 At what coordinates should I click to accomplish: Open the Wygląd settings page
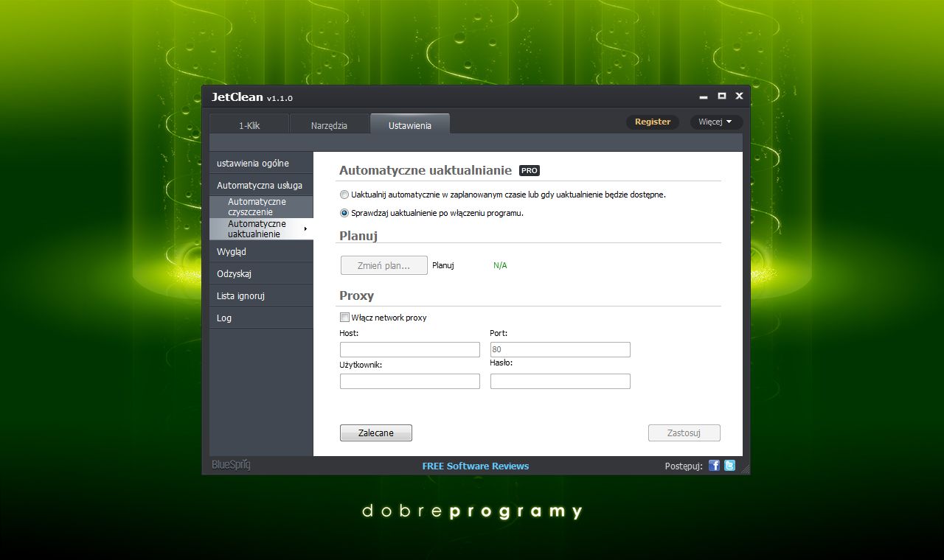[261, 251]
